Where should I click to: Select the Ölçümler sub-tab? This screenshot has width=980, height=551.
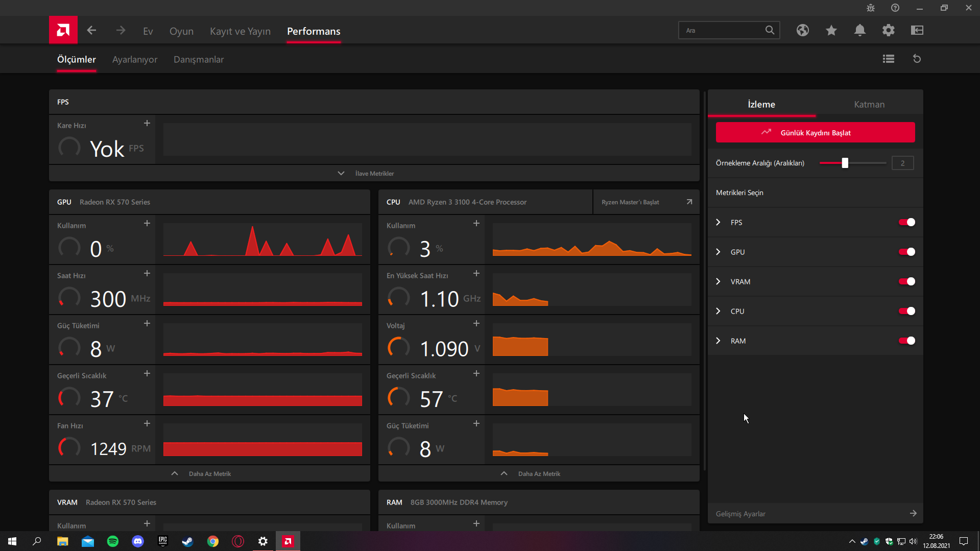(77, 59)
